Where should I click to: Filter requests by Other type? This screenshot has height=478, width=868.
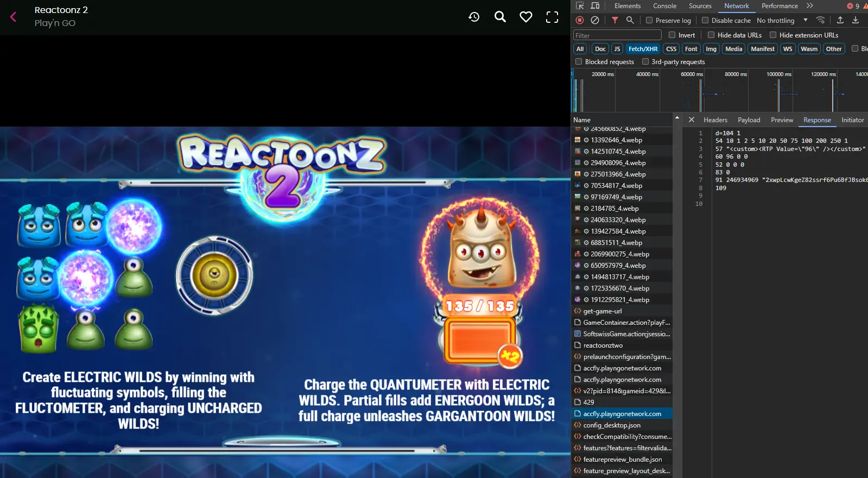coord(834,49)
